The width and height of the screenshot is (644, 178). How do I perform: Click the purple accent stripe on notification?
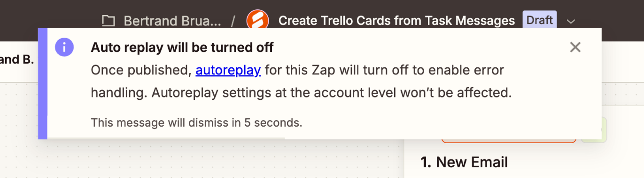click(x=43, y=84)
